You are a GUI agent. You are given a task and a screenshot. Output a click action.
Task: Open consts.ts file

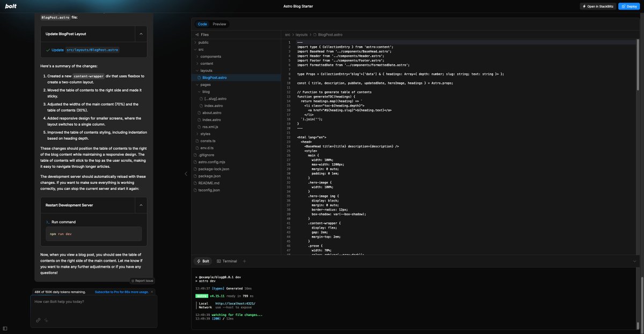(237, 140)
